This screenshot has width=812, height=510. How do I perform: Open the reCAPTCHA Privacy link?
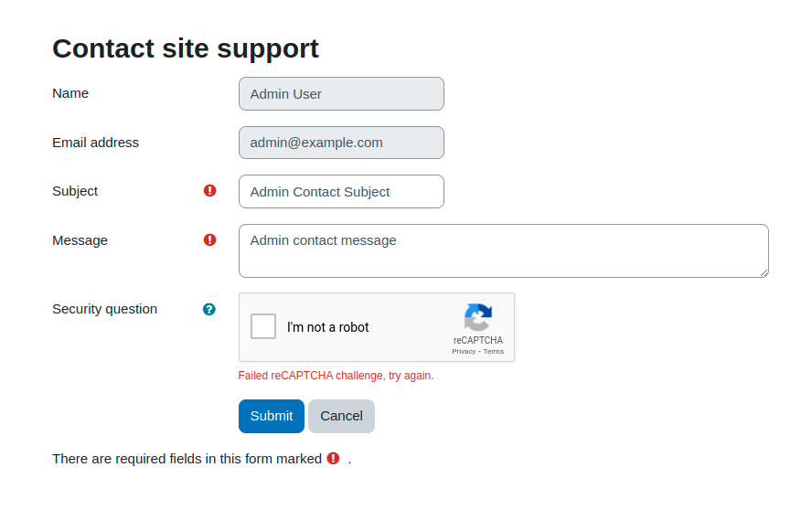click(x=464, y=352)
